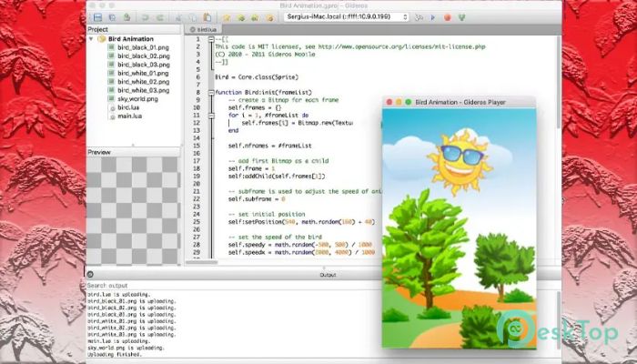Image resolution: width=637 pixels, height=364 pixels.
Task: Click 'bird.lua is uploading.' output line
Action: click(x=119, y=295)
